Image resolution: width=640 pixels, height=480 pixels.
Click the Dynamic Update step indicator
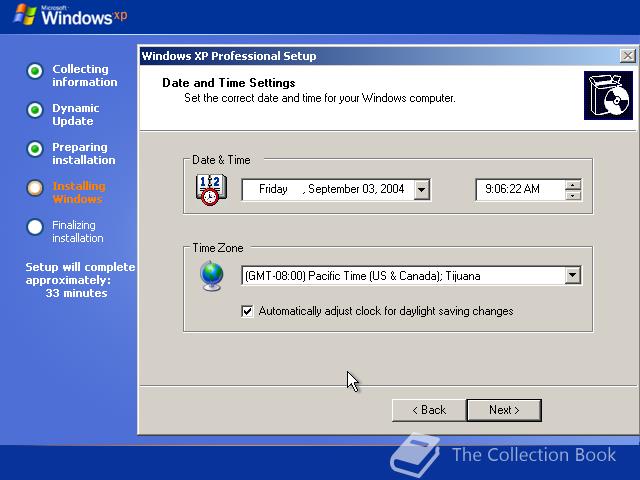click(x=35, y=110)
